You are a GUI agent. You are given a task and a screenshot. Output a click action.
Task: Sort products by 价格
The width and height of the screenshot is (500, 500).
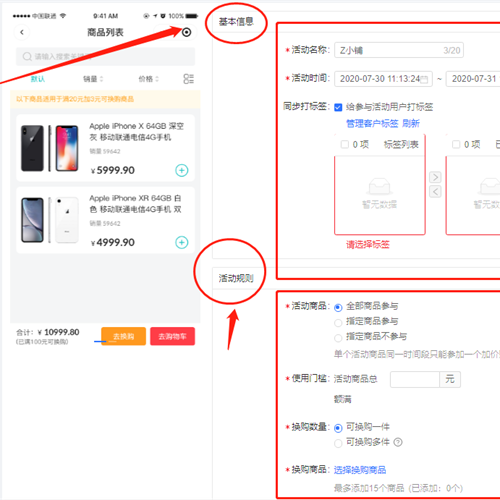tap(148, 79)
